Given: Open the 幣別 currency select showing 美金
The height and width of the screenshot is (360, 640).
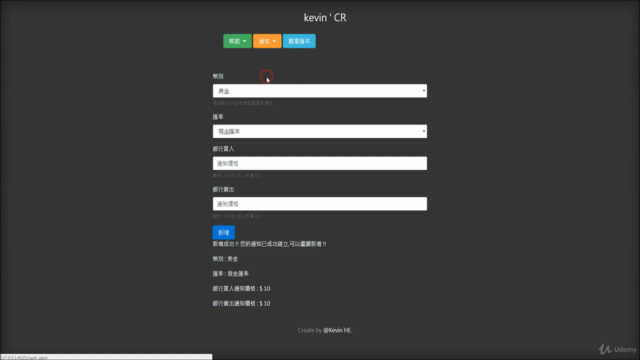Looking at the screenshot, I should (320, 91).
